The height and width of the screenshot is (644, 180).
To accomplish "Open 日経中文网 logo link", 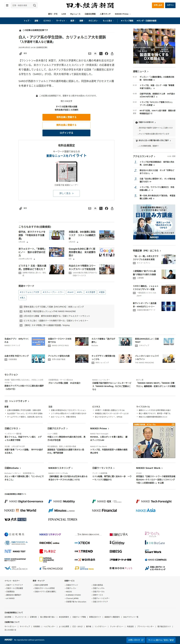I will 16,519.
